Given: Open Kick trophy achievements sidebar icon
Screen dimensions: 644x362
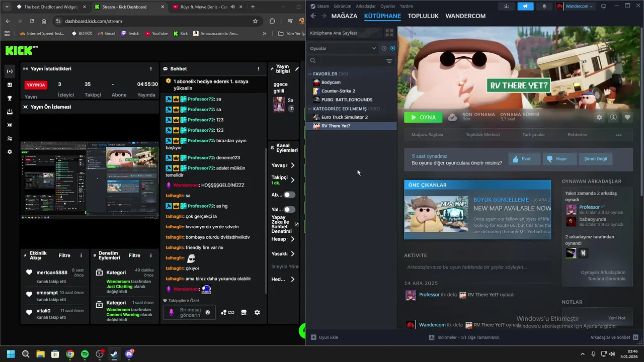Looking at the screenshot, I should click(10, 98).
